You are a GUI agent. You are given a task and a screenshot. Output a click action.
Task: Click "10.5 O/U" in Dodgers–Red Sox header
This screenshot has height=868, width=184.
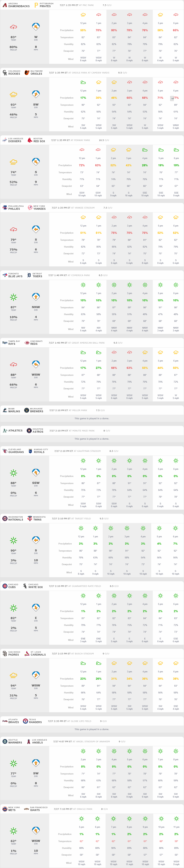pyautogui.click(x=104, y=140)
